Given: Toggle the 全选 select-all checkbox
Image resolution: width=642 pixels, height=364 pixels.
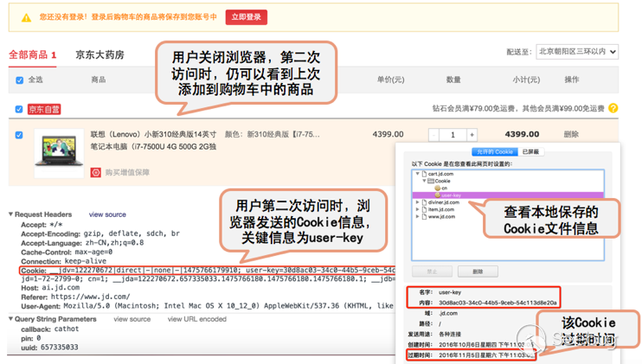Looking at the screenshot, I should point(20,80).
